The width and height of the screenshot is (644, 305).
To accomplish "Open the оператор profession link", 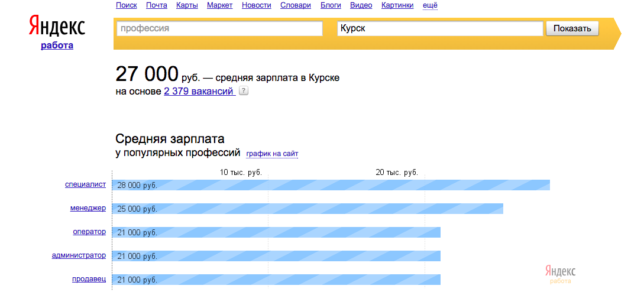I will (89, 232).
